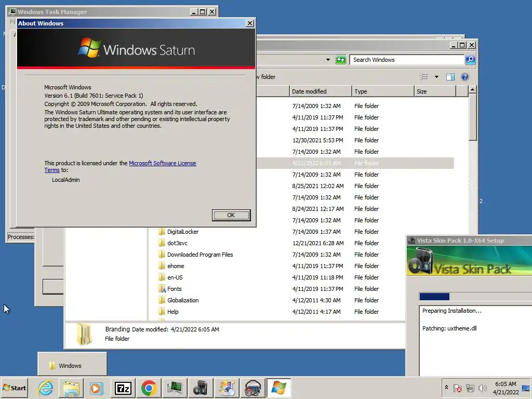Close the About Windows dialog

pos(250,23)
